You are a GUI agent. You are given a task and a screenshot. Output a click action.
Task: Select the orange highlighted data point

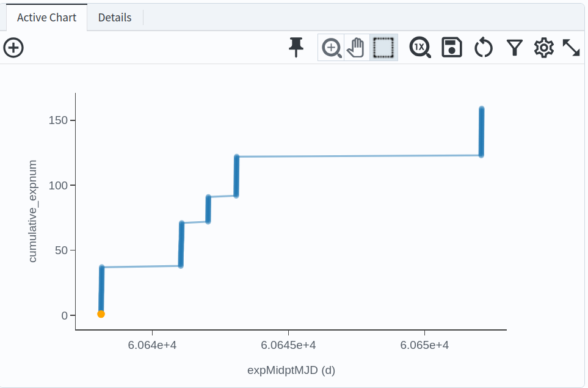[x=101, y=313]
